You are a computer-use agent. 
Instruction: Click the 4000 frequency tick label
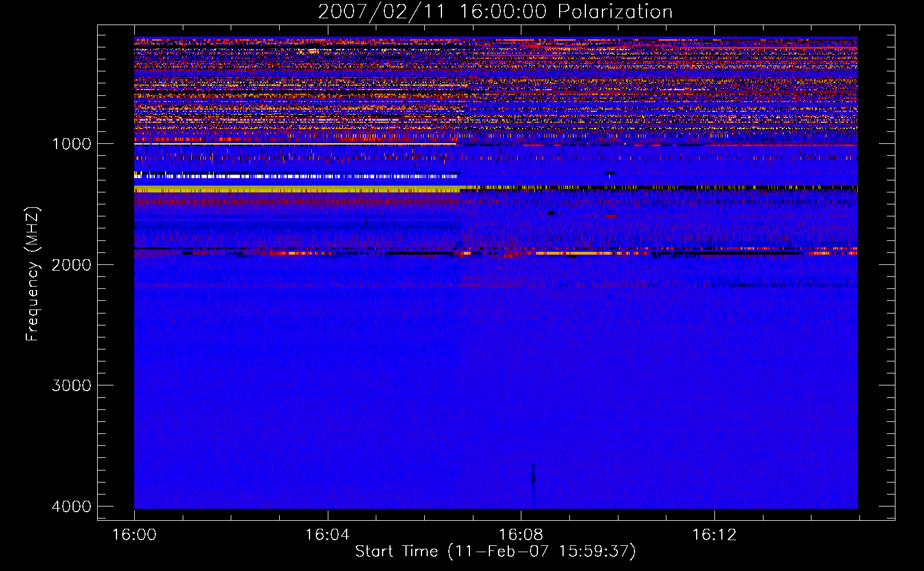pyautogui.click(x=71, y=506)
